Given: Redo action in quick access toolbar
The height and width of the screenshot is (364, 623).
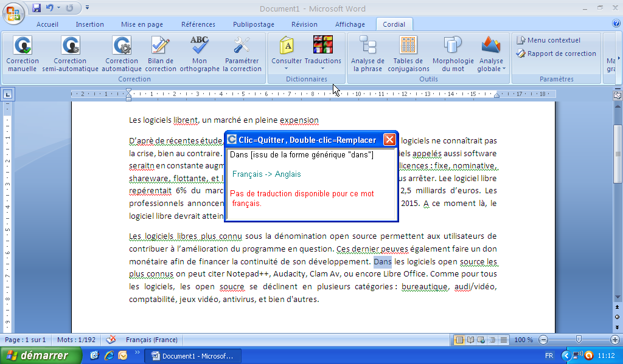Looking at the screenshot, I should pos(69,7).
